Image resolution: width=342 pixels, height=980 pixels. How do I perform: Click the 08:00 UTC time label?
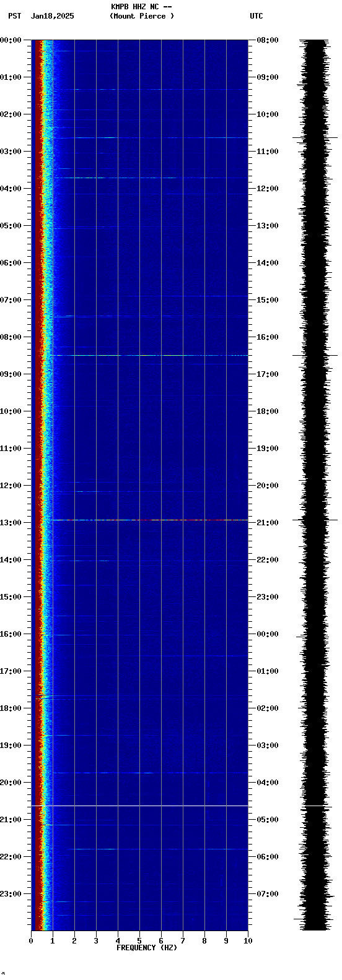268,40
